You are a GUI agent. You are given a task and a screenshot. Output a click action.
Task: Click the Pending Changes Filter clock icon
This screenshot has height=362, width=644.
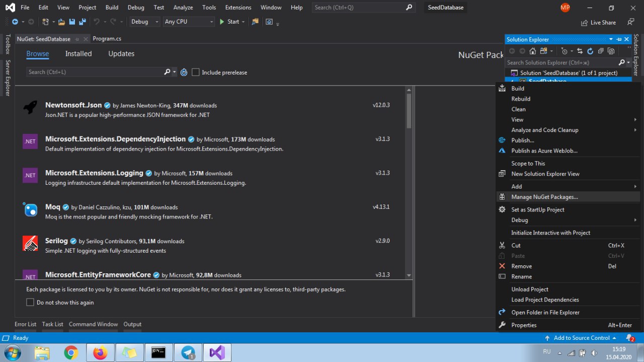pos(565,51)
